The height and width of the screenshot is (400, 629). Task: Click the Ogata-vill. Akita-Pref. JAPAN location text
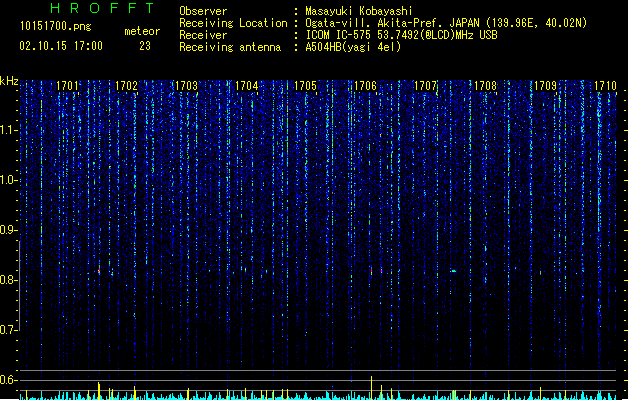(446, 23)
